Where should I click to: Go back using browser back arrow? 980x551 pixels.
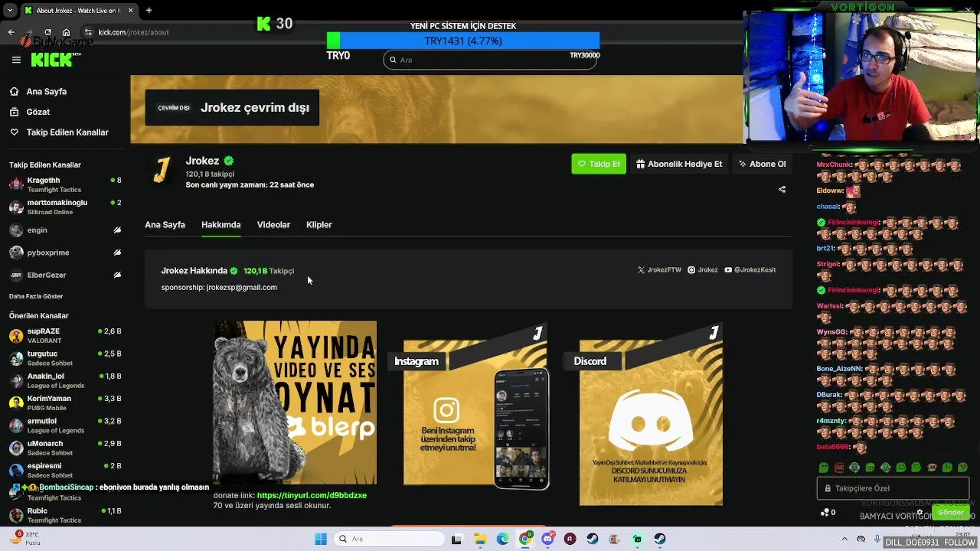pos(11,32)
